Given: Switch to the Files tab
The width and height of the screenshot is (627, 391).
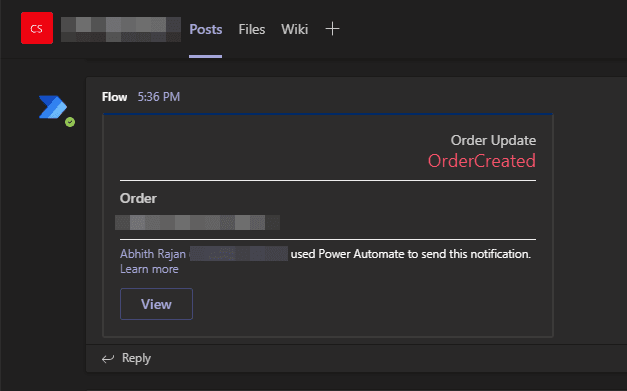Looking at the screenshot, I should (252, 29).
